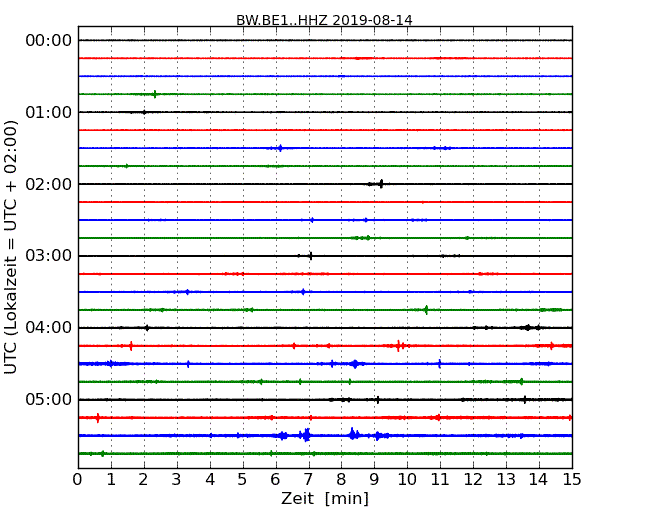Image resolution: width=650 pixels, height=520 pixels.
Task: Click x-axis tick label 3
Action: coord(177,480)
